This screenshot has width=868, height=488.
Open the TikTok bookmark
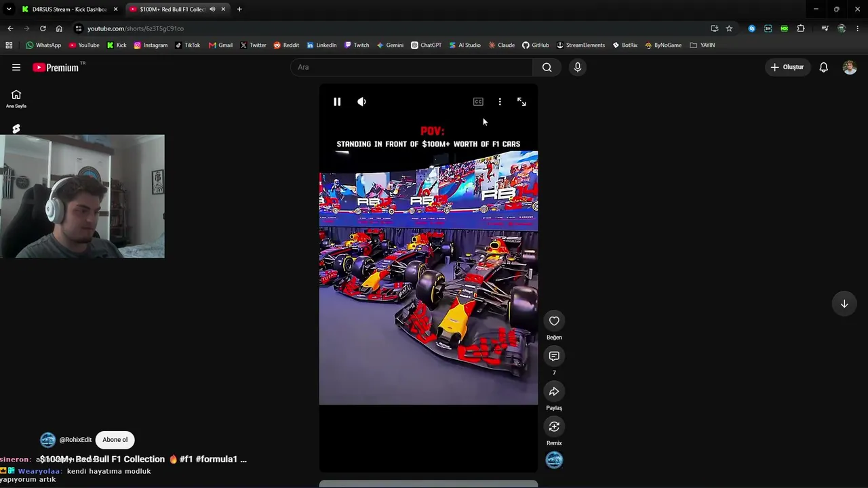click(187, 45)
